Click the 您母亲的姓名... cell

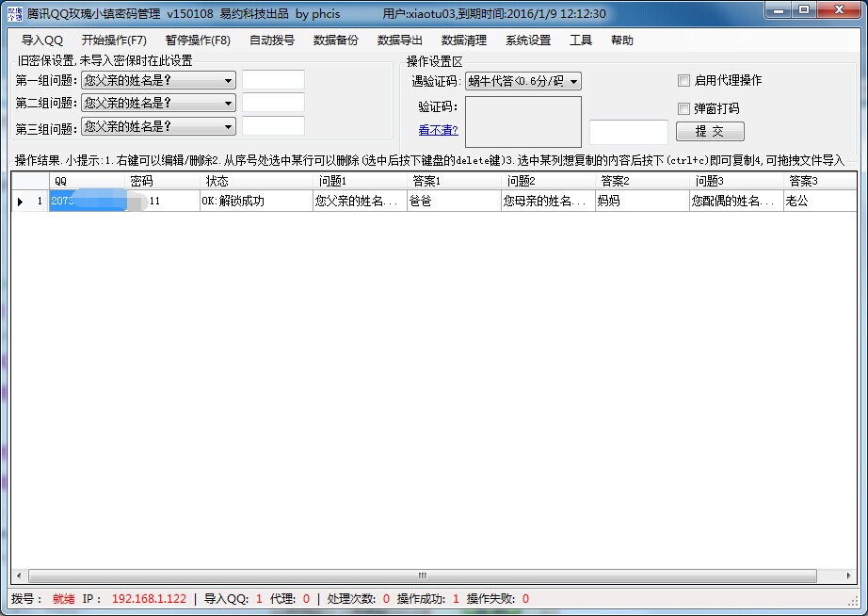pyautogui.click(x=549, y=201)
